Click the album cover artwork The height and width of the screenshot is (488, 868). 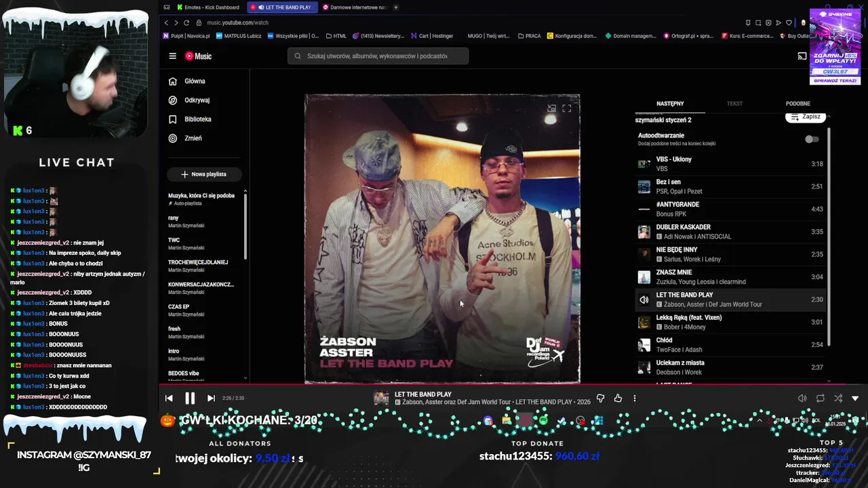tap(442, 239)
